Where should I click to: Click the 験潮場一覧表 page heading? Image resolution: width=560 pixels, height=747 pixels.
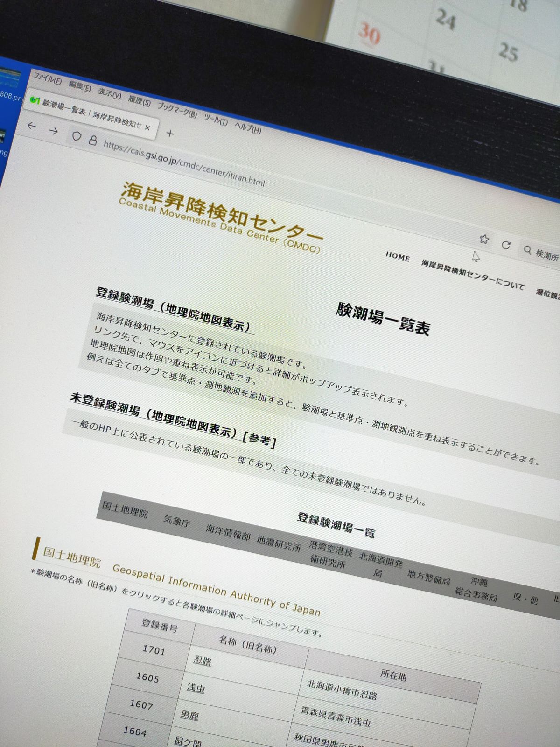point(383,318)
